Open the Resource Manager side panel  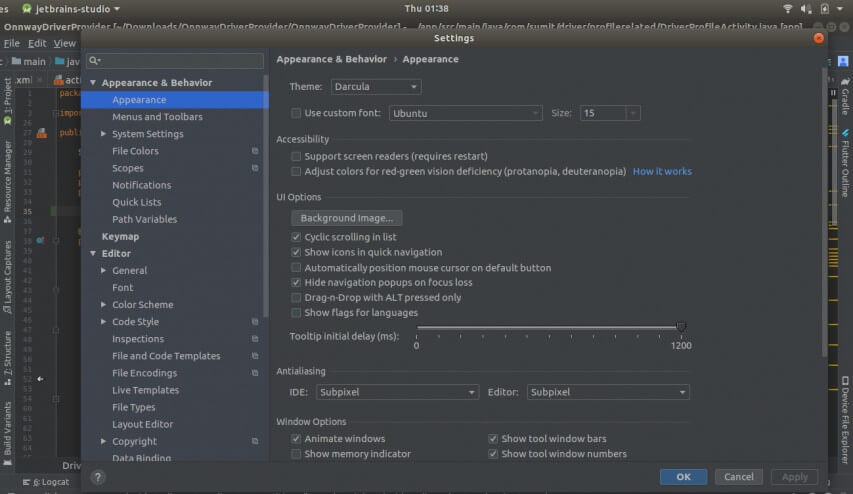tap(8, 181)
